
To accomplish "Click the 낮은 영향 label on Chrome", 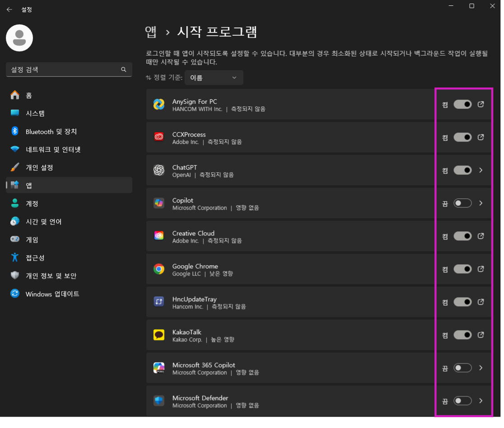I will click(221, 274).
